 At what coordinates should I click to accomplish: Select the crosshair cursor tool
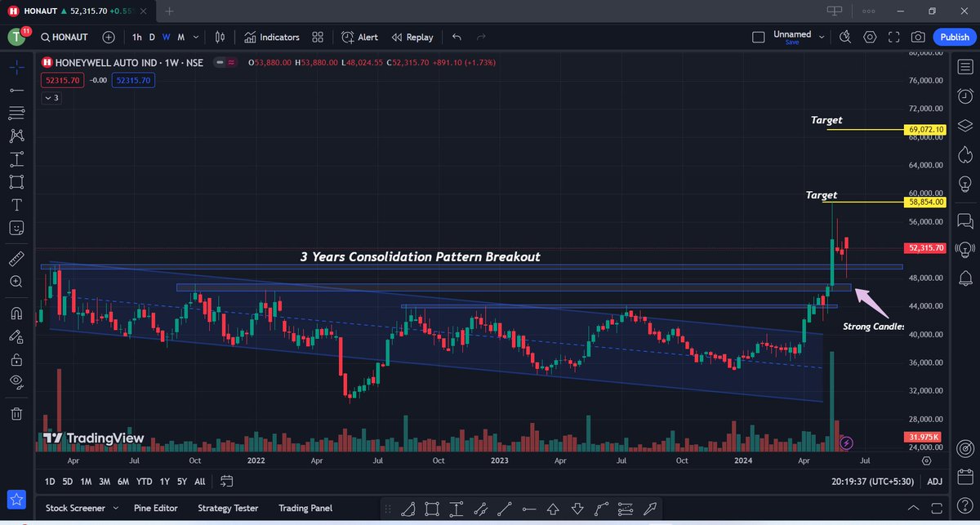pyautogui.click(x=16, y=66)
